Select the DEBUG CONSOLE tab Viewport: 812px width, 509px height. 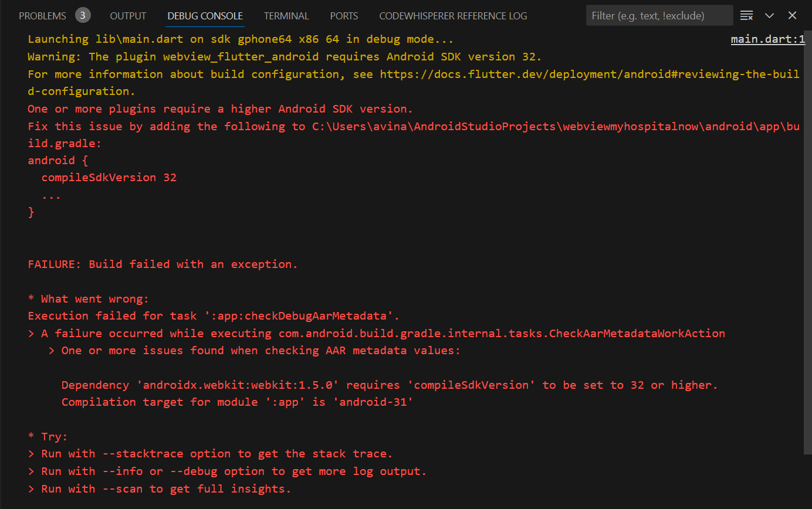205,16
